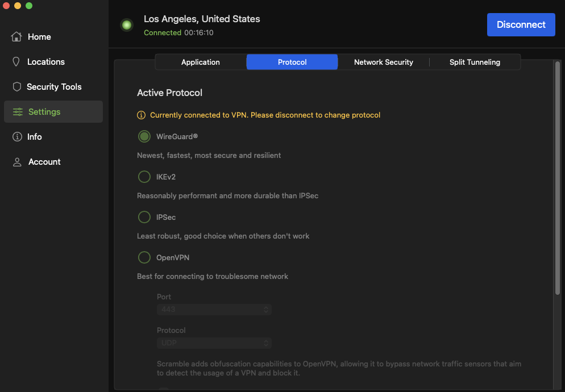Open the Port dropdown showing 443
This screenshot has width=565, height=392.
tap(214, 309)
